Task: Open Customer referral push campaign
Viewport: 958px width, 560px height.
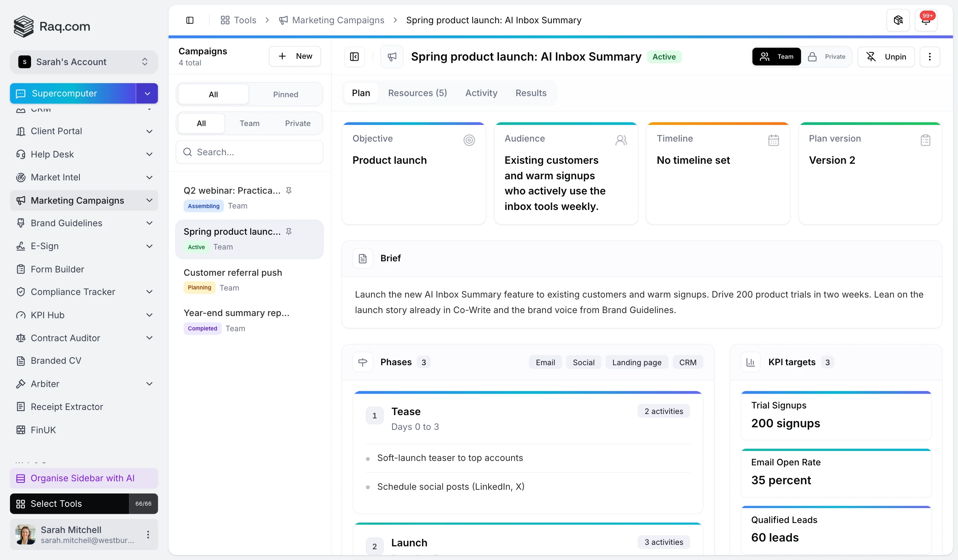Action: (249, 280)
